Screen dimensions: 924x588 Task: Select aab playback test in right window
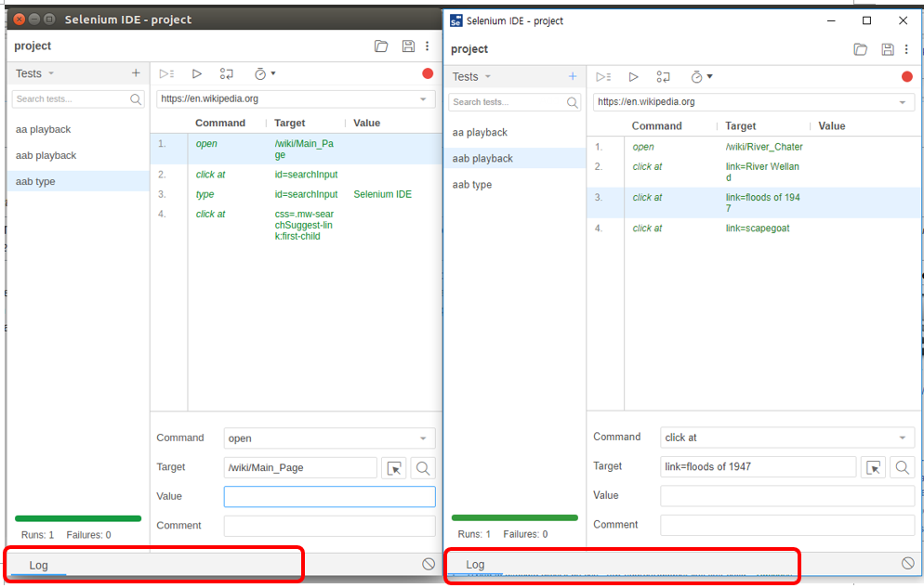[516, 158]
